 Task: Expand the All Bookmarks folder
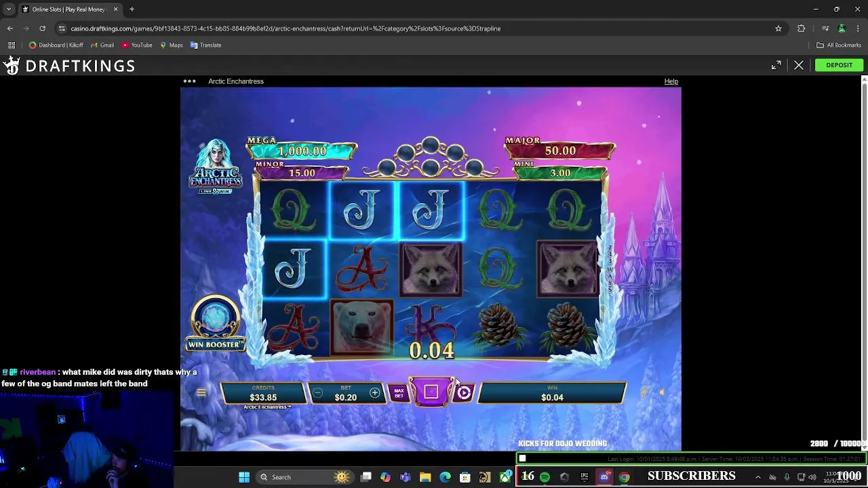(x=839, y=45)
